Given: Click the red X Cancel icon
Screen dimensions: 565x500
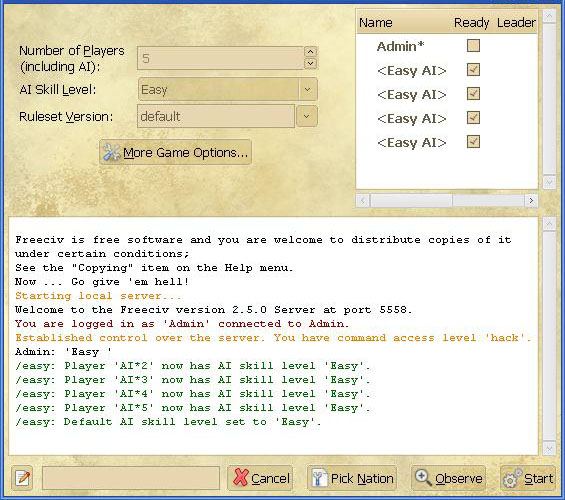Looking at the screenshot, I should (241, 477).
